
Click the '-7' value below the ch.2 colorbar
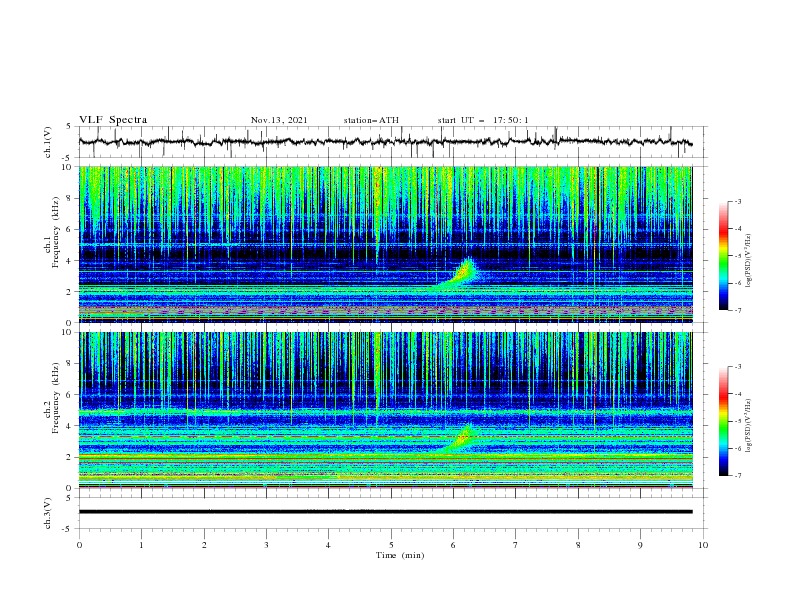tap(737, 475)
